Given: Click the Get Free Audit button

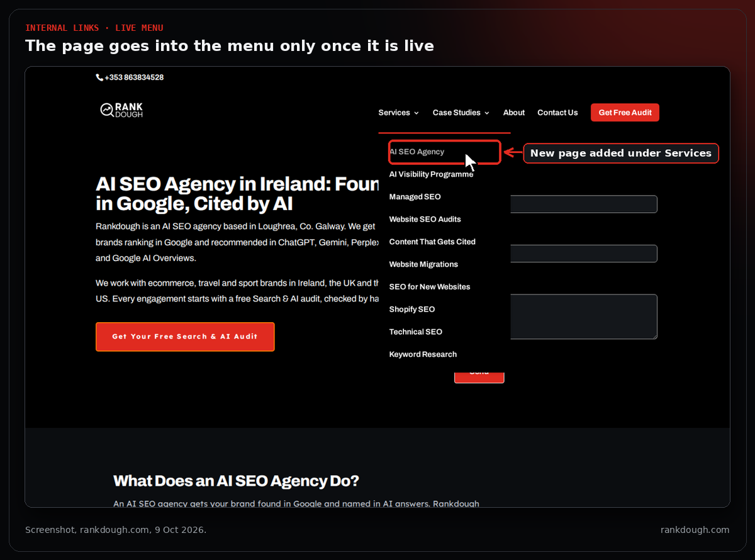Looking at the screenshot, I should pos(625,113).
